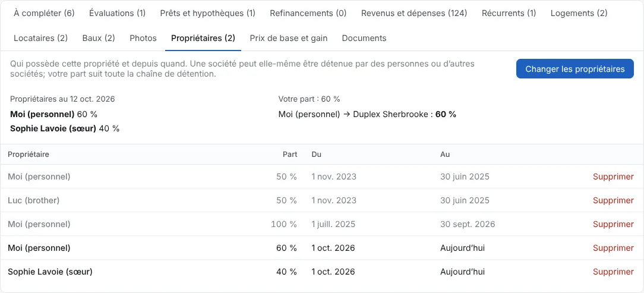Delete Moi (personnel) 100 % row

[x=613, y=225]
